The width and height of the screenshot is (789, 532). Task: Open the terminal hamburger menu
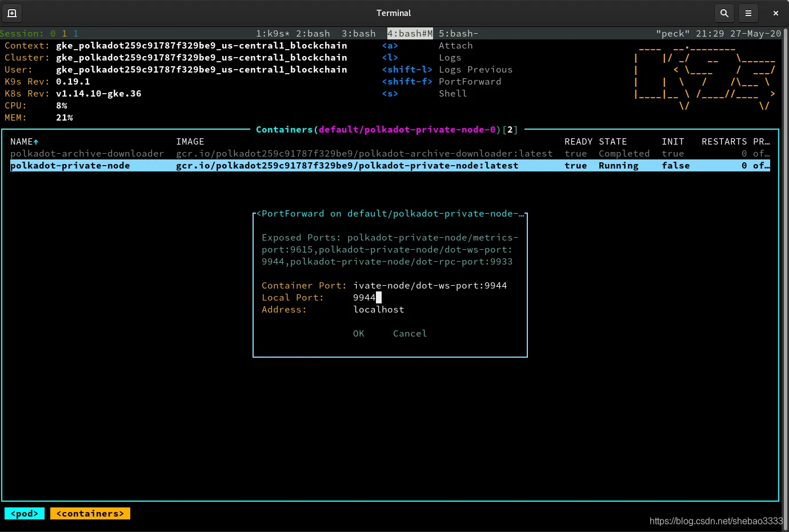748,13
